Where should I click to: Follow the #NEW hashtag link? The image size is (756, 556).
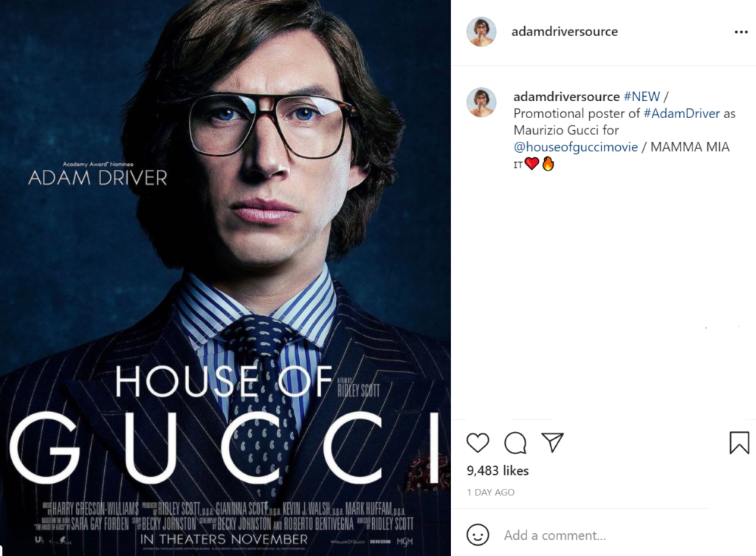coord(642,97)
